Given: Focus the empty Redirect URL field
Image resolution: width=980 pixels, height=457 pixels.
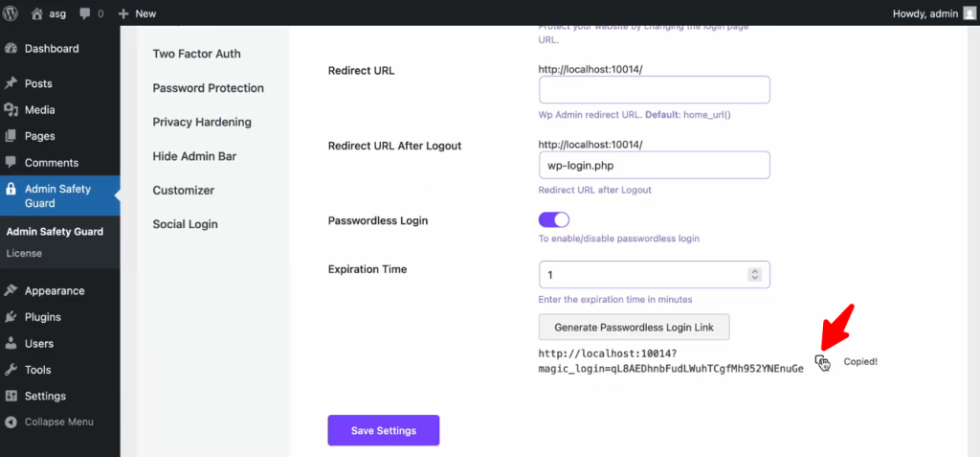Looking at the screenshot, I should click(x=655, y=90).
